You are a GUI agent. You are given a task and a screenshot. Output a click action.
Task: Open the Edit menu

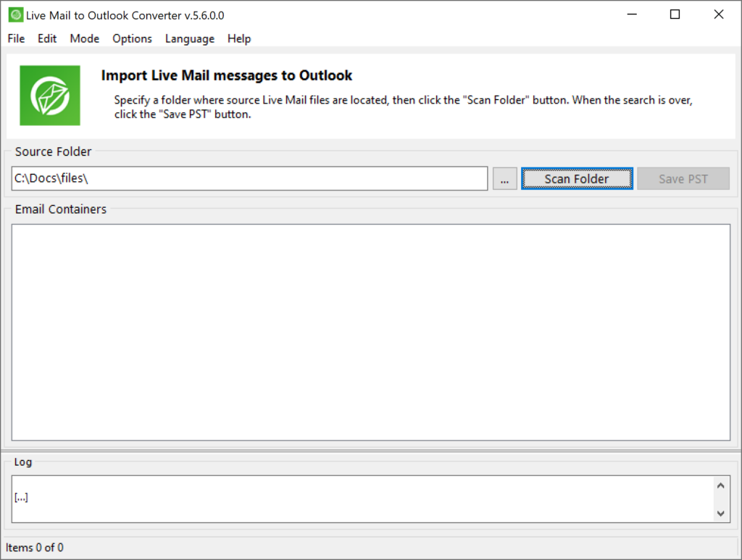click(x=46, y=39)
